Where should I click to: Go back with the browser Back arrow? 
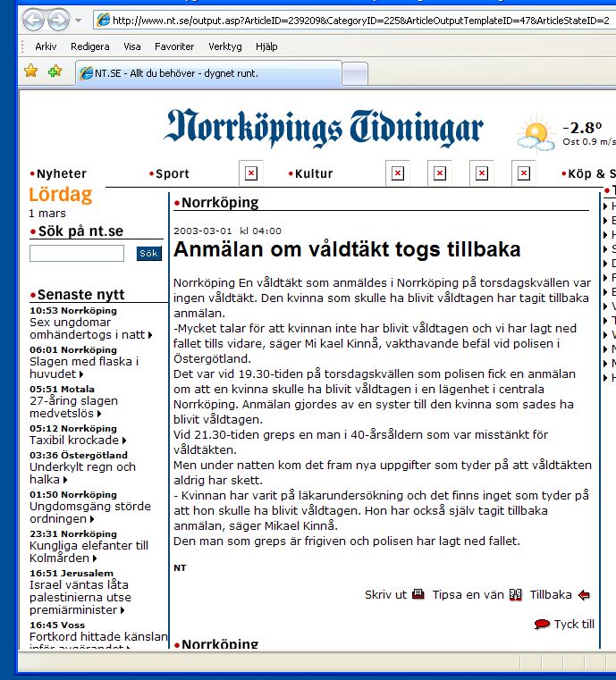pyautogui.click(x=33, y=20)
